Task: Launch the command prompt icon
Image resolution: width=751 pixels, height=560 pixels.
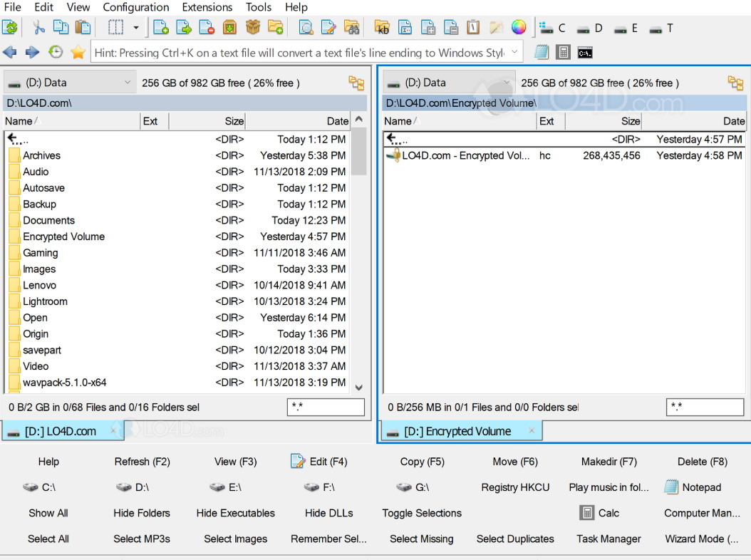Action: [585, 52]
